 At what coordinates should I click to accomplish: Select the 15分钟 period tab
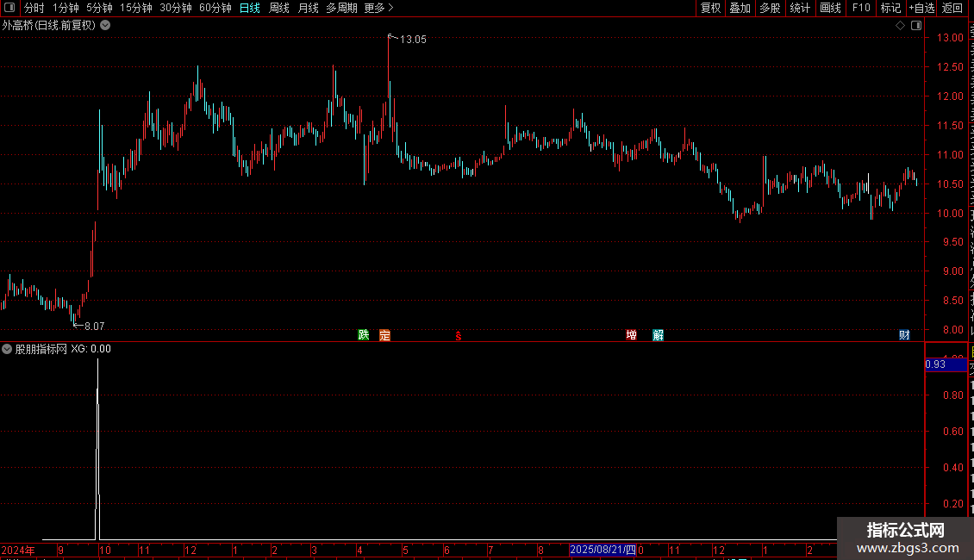pyautogui.click(x=135, y=8)
